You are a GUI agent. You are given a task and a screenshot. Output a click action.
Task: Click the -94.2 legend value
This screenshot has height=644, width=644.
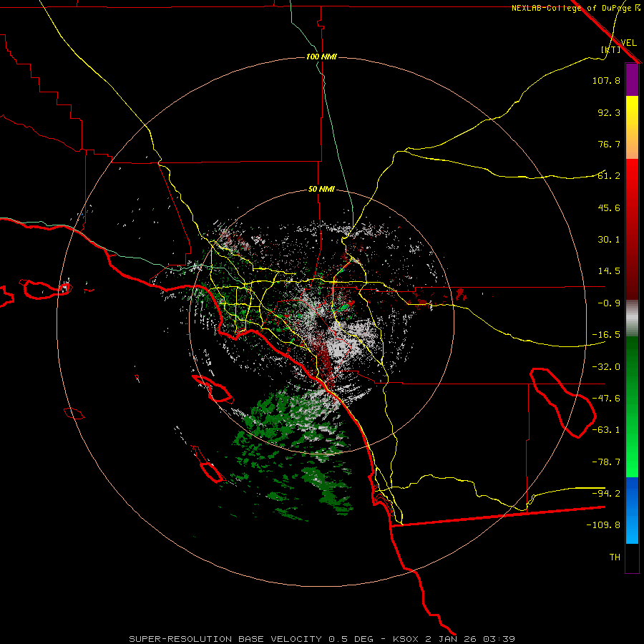[606, 494]
